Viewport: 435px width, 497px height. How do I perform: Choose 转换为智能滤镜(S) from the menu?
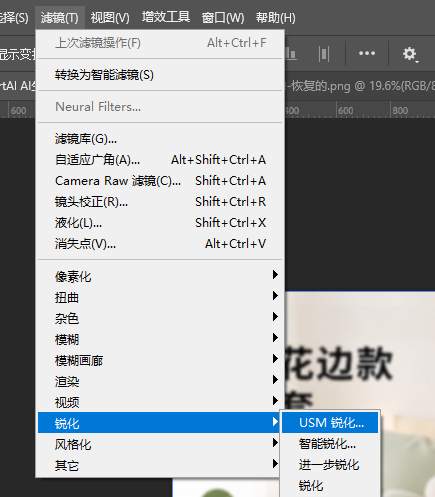[x=160, y=75]
